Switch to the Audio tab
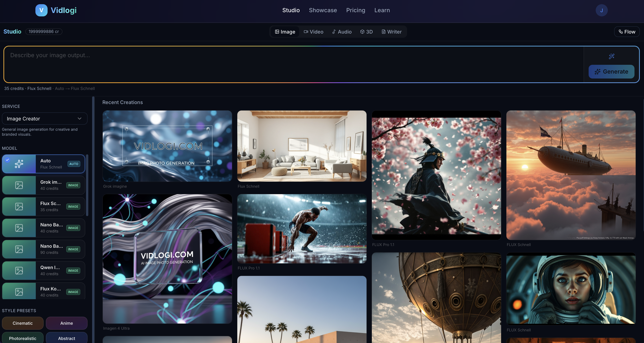This screenshot has width=644, height=343. [x=342, y=32]
